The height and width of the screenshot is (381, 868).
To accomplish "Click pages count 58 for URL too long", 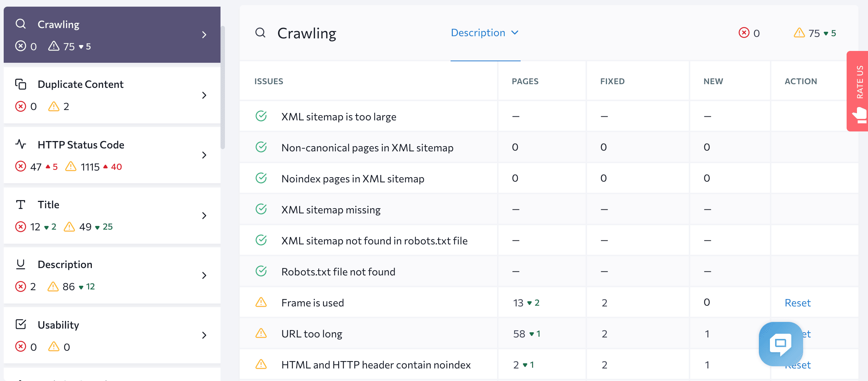I will (x=519, y=334).
